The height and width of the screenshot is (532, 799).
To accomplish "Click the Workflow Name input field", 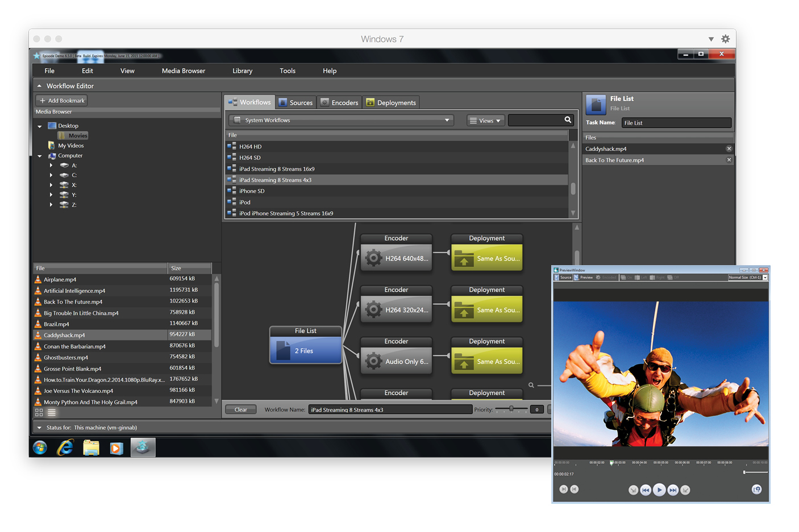I will click(x=390, y=409).
